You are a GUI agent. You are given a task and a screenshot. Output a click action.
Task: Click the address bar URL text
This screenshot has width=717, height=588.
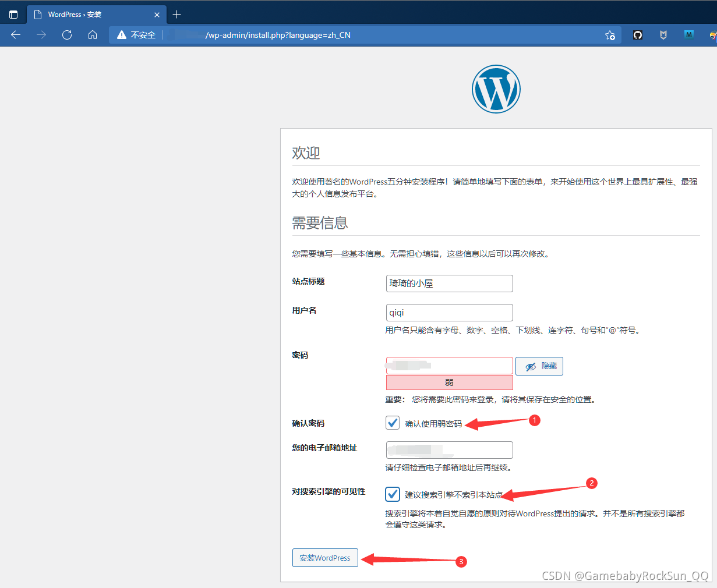278,35
